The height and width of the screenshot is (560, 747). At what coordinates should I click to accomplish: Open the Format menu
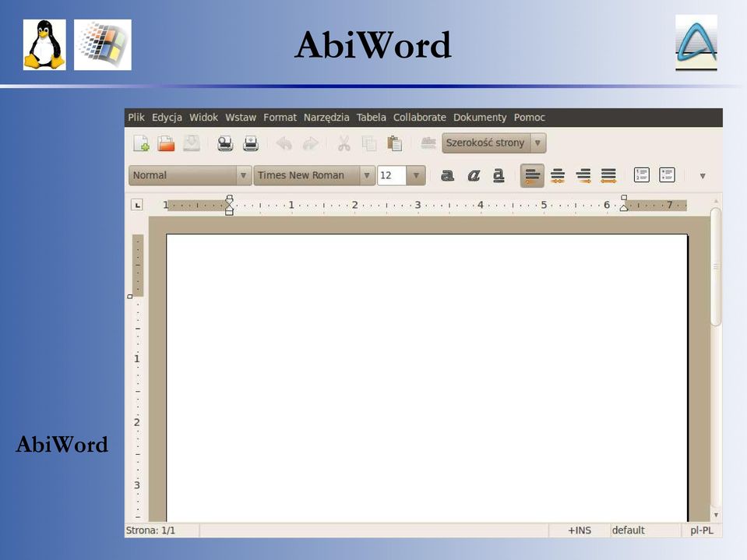pyautogui.click(x=280, y=117)
